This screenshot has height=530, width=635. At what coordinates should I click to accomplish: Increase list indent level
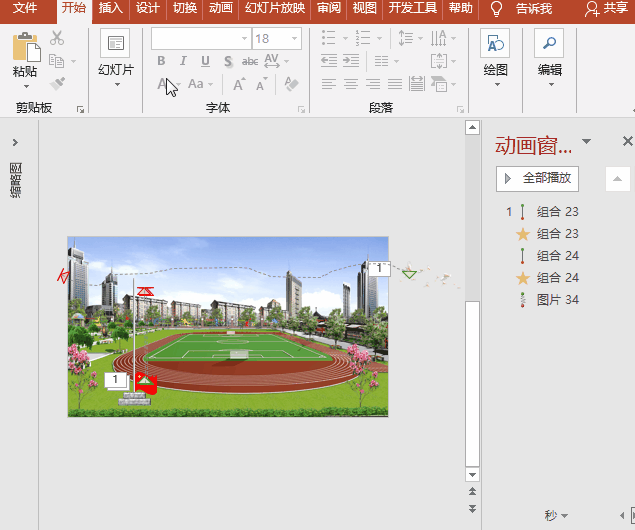pos(351,61)
